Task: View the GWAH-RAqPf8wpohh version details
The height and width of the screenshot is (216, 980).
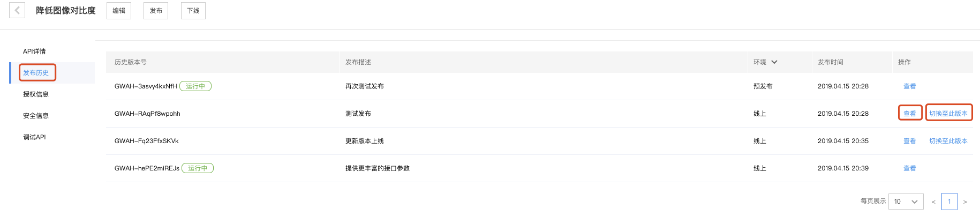Action: point(910,114)
